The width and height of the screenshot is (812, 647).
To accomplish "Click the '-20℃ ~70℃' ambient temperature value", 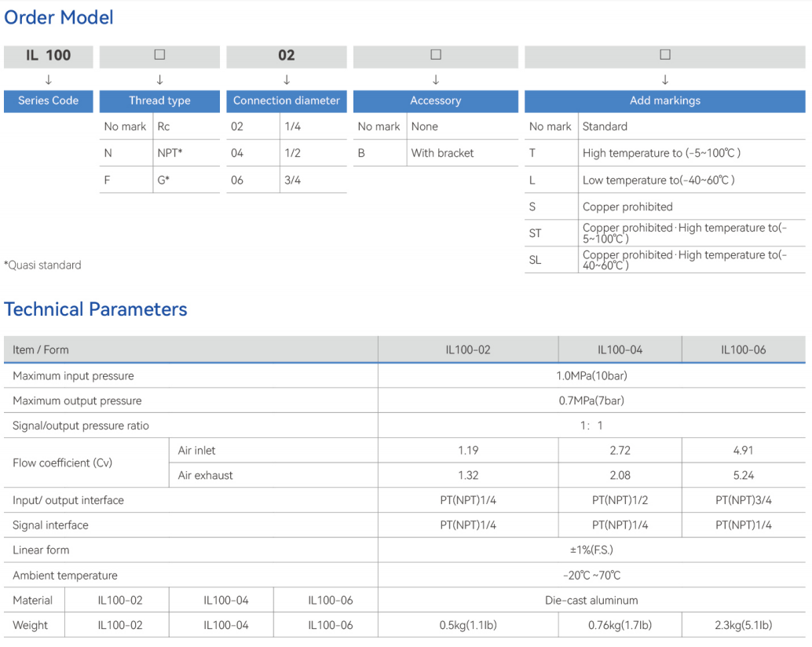I will pyautogui.click(x=591, y=576).
